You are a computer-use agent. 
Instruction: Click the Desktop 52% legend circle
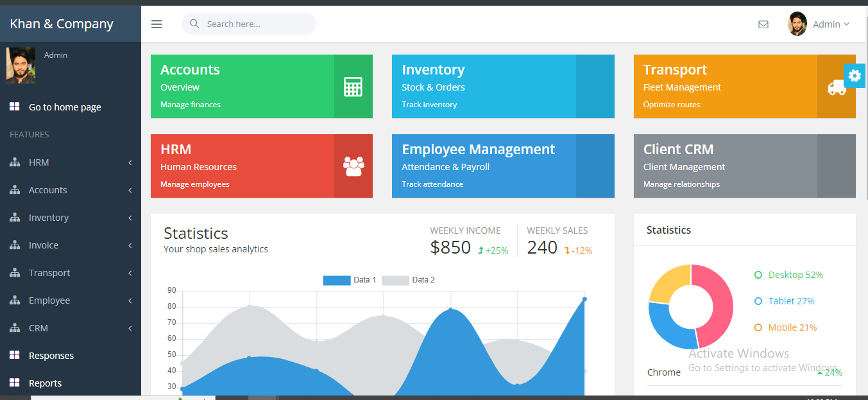[758, 275]
